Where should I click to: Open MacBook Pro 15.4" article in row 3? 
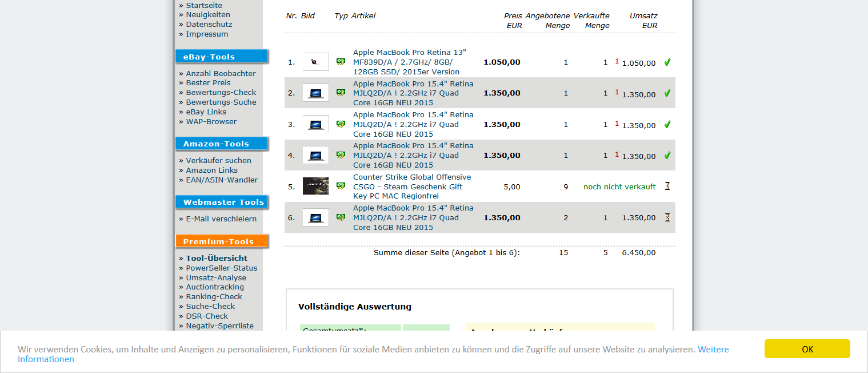[413, 124]
